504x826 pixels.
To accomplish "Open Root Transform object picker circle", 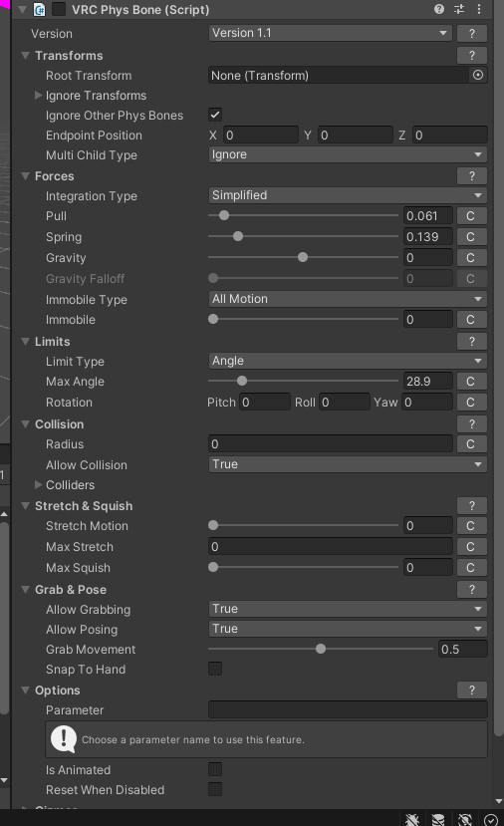I will pyautogui.click(x=478, y=76).
